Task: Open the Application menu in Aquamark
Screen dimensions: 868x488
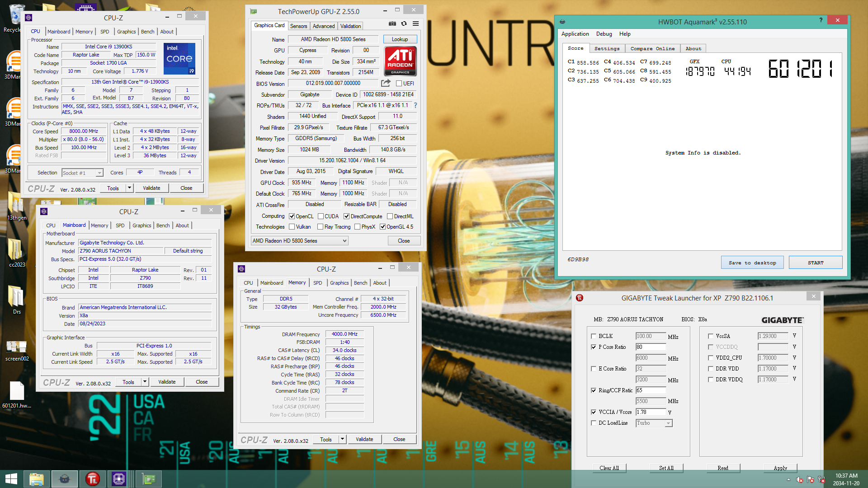Action: pos(575,34)
